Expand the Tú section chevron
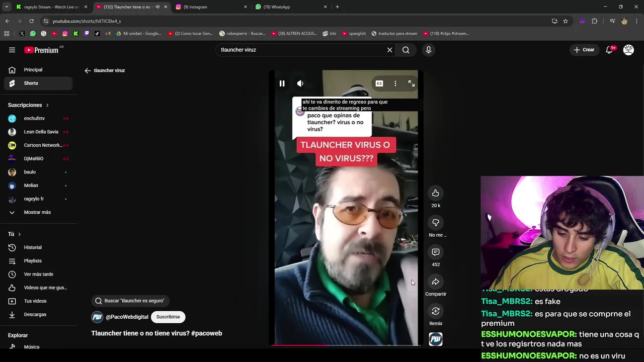Image resolution: width=644 pixels, height=362 pixels. (x=20, y=234)
